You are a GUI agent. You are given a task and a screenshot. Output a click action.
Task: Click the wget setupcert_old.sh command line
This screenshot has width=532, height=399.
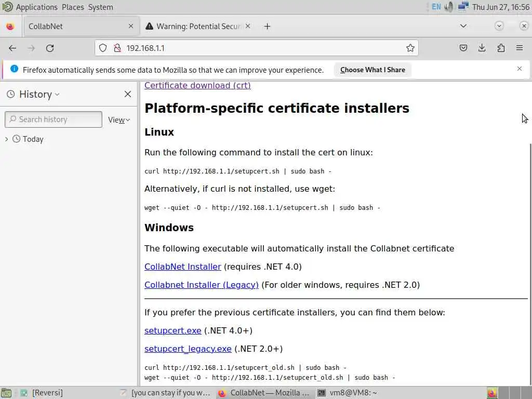point(270,378)
